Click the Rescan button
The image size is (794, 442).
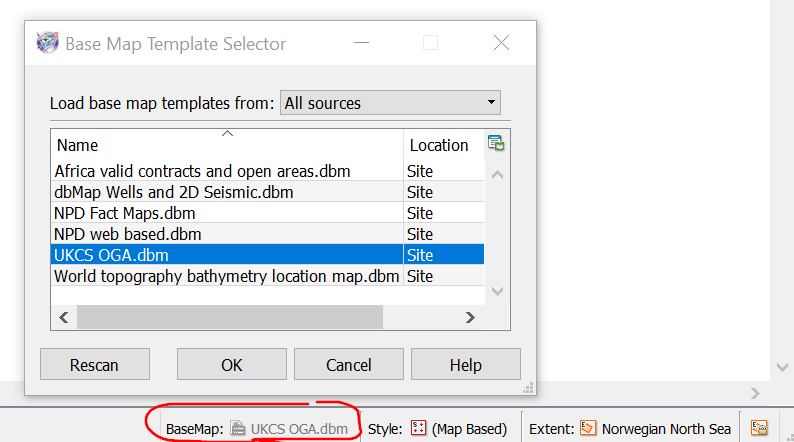[x=95, y=364]
